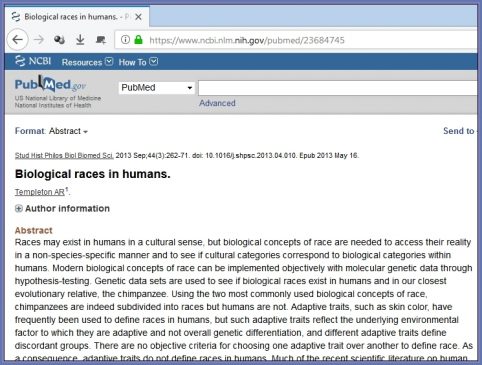Click the toolbar icon right of forward arrow

(x=59, y=40)
